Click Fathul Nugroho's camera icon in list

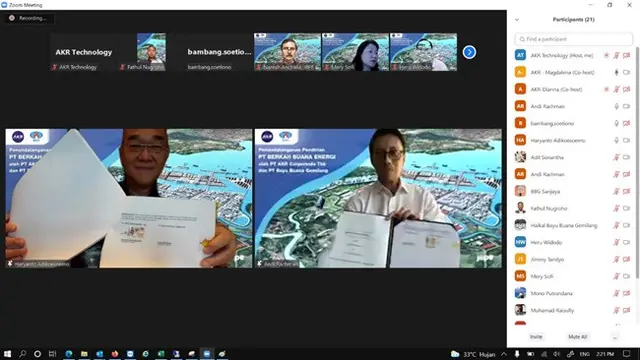click(x=627, y=208)
